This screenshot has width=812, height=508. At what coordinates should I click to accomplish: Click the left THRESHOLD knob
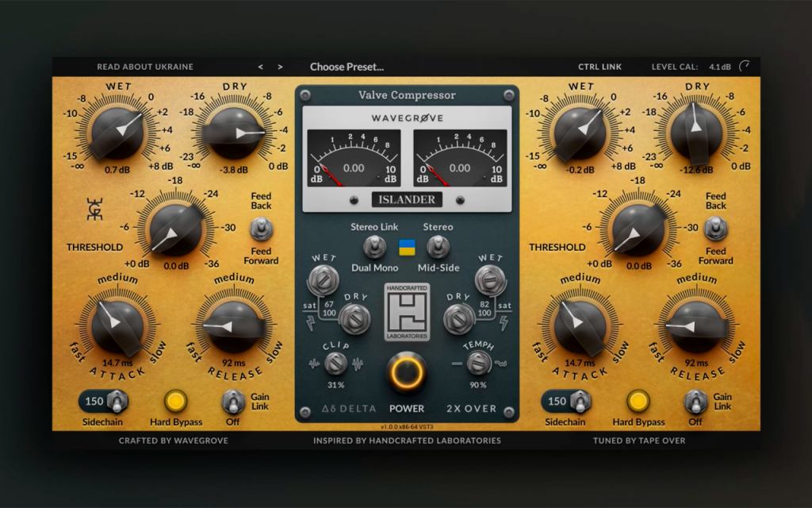point(175,230)
